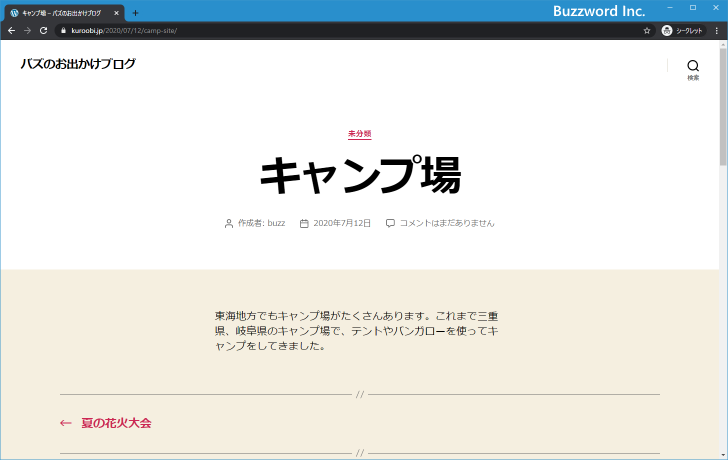Click the browser forward arrow
The height and width of the screenshot is (460, 728).
click(x=27, y=31)
